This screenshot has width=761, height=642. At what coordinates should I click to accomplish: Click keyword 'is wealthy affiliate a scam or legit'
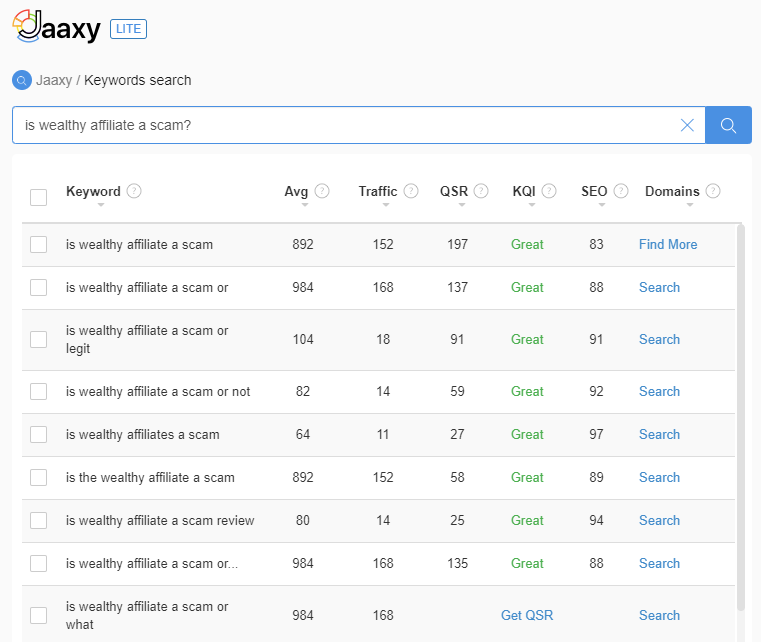point(147,340)
